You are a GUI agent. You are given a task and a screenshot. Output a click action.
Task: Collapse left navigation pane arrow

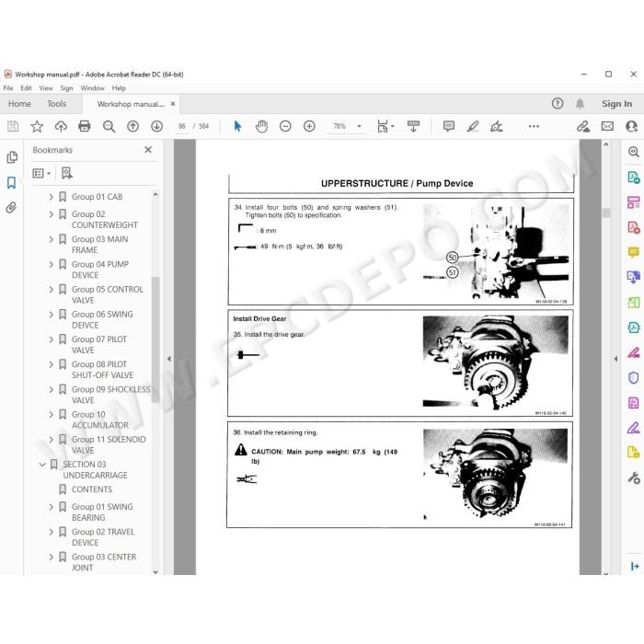click(168, 359)
